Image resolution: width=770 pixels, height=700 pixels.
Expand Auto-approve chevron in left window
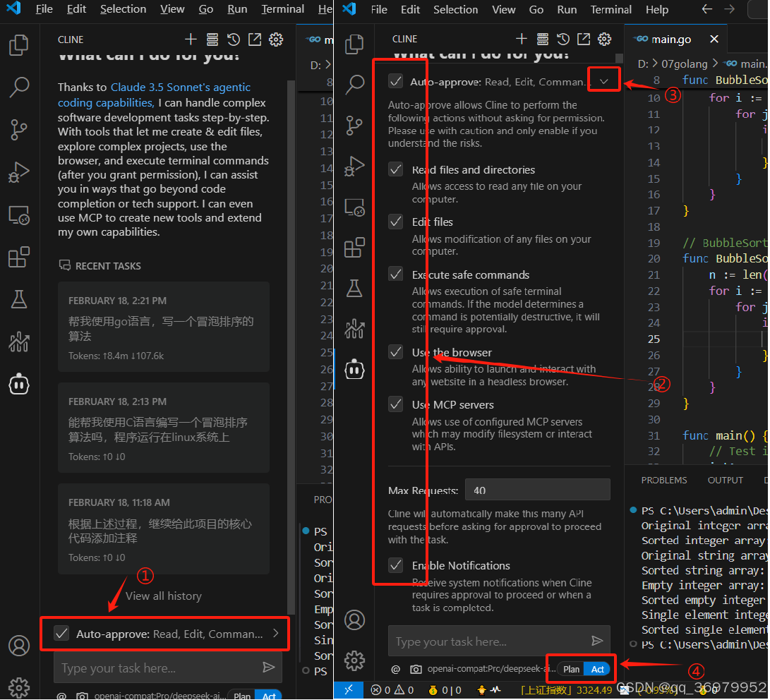coord(275,633)
